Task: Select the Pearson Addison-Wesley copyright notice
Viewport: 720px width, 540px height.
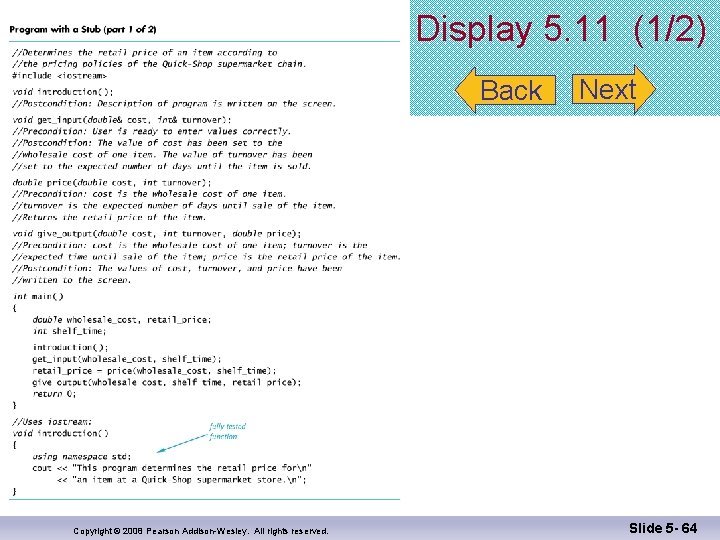Action: click(x=201, y=531)
